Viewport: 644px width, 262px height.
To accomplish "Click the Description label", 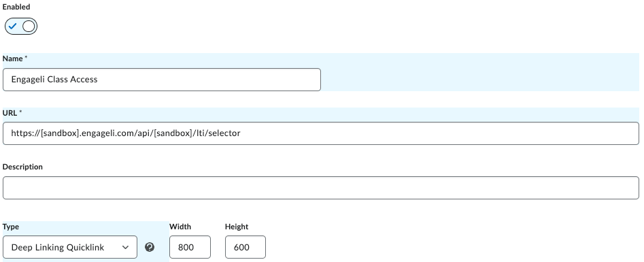I will point(22,167).
